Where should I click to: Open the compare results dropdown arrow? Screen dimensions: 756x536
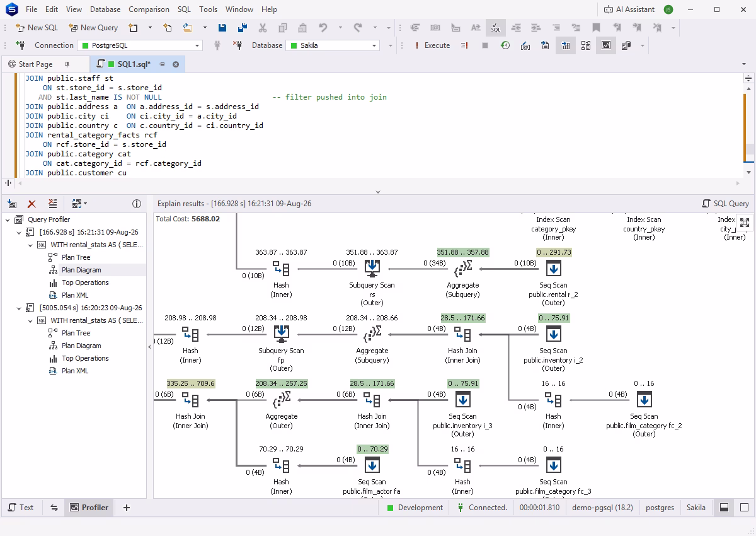[x=86, y=204]
